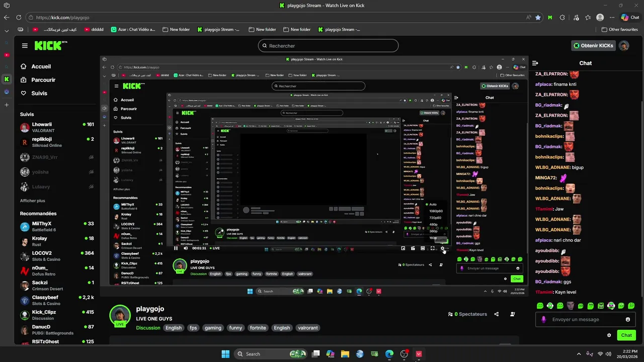The width and height of the screenshot is (644, 362).
Task: Click browser back arrow
Action: [7, 17]
